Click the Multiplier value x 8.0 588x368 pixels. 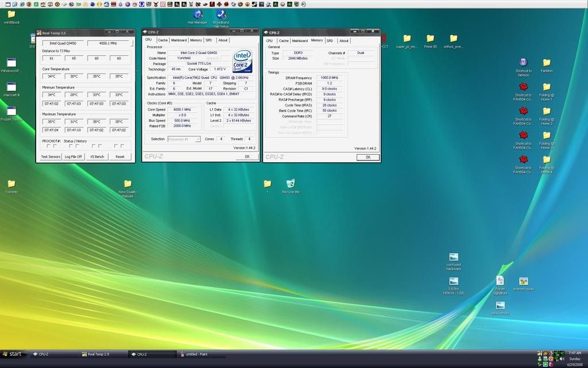(x=182, y=115)
